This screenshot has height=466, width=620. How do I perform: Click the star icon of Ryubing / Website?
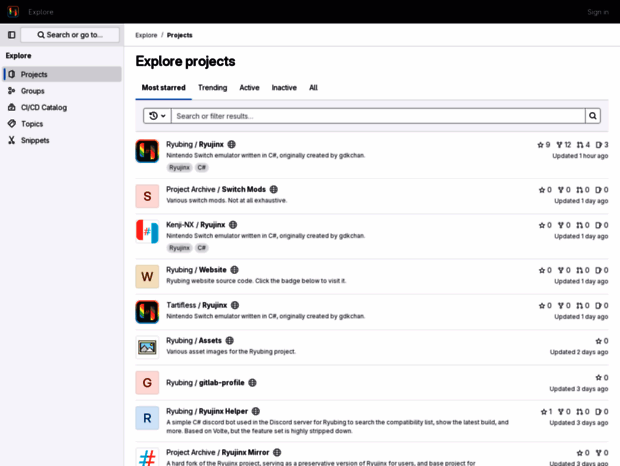[542, 270]
